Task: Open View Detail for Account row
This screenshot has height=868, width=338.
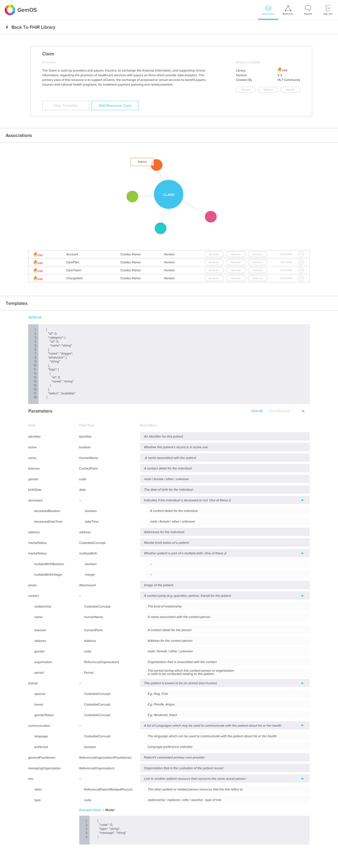Action: tap(286, 254)
